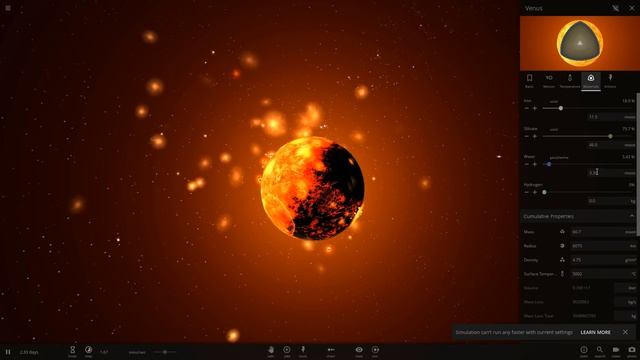Select the laser tool in the bottom bar
Viewport: 640px width, 360px height.
point(331,351)
